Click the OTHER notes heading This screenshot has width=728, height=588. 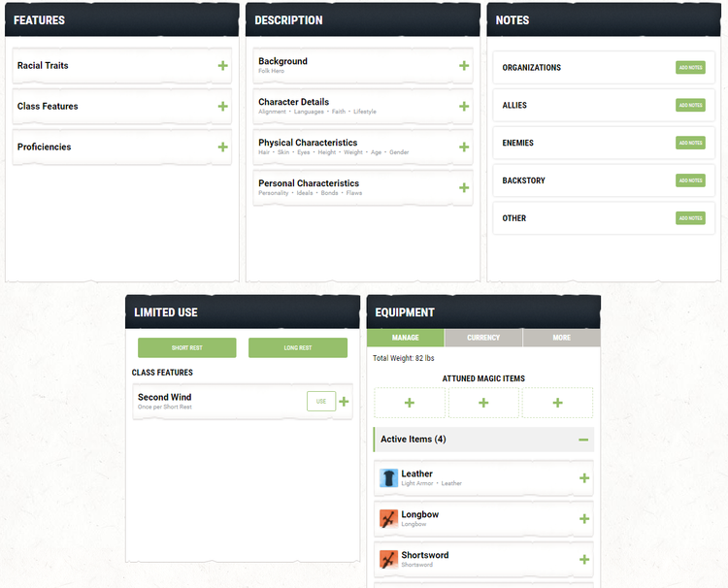[x=513, y=217]
